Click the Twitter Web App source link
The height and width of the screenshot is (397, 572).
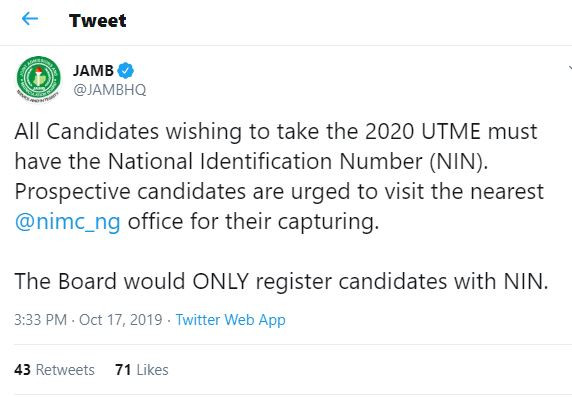point(231,320)
